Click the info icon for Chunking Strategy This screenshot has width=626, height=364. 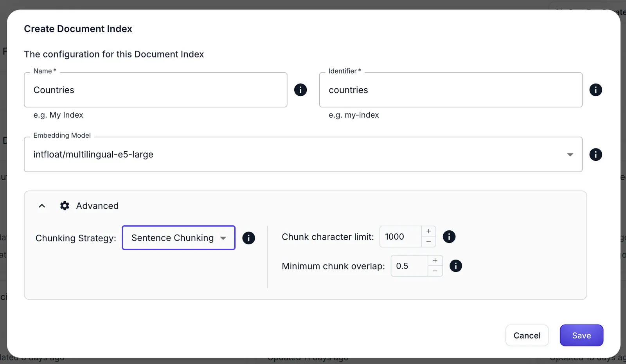pyautogui.click(x=248, y=238)
